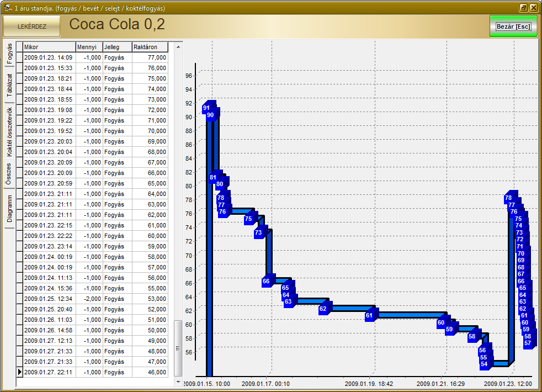
Task: Click stock value 72,000
Action: click(x=150, y=110)
